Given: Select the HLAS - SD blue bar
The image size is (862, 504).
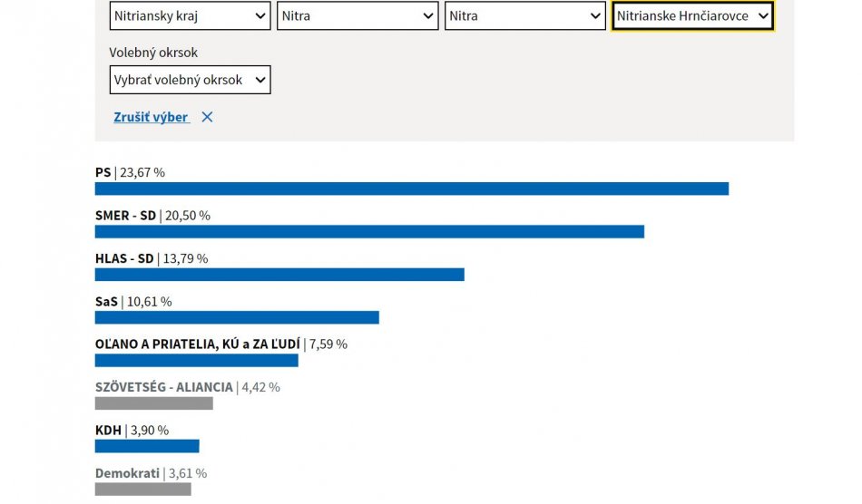Looking at the screenshot, I should [279, 275].
